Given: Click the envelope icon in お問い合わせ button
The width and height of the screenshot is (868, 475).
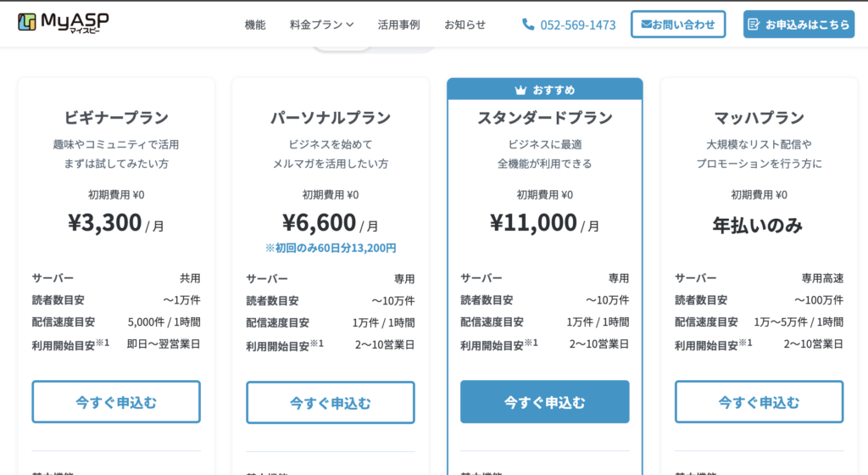Looking at the screenshot, I should [646, 25].
